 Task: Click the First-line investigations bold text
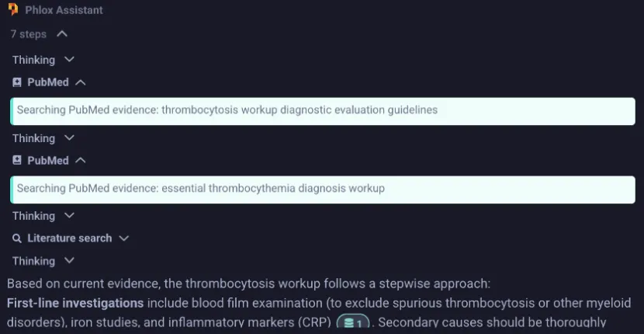[x=75, y=304]
